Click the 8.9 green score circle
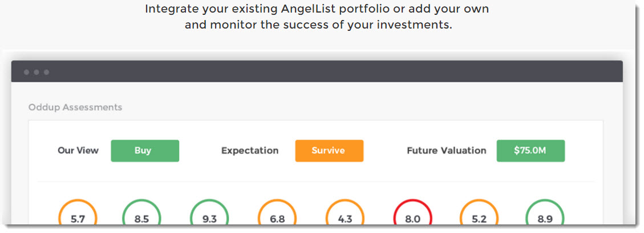 point(545,218)
